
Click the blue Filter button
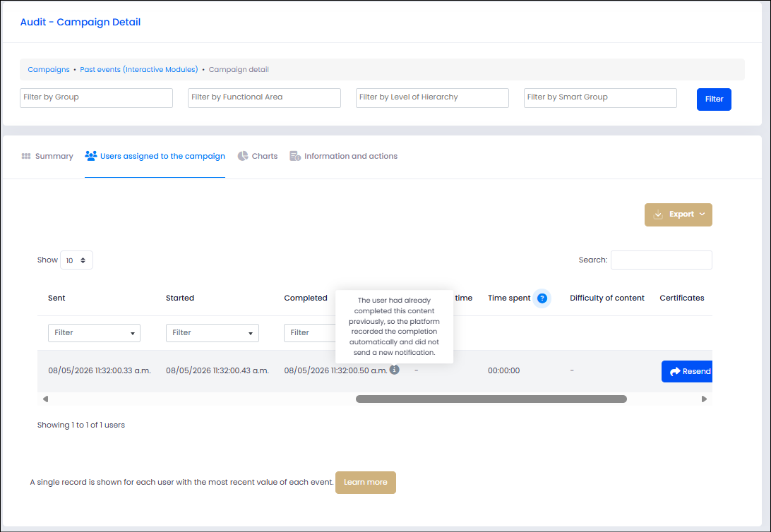point(714,99)
